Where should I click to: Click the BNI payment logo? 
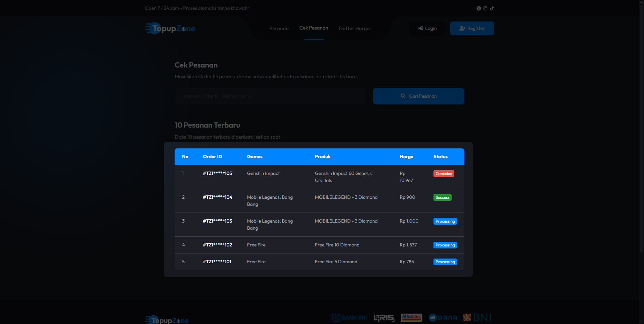(477, 317)
